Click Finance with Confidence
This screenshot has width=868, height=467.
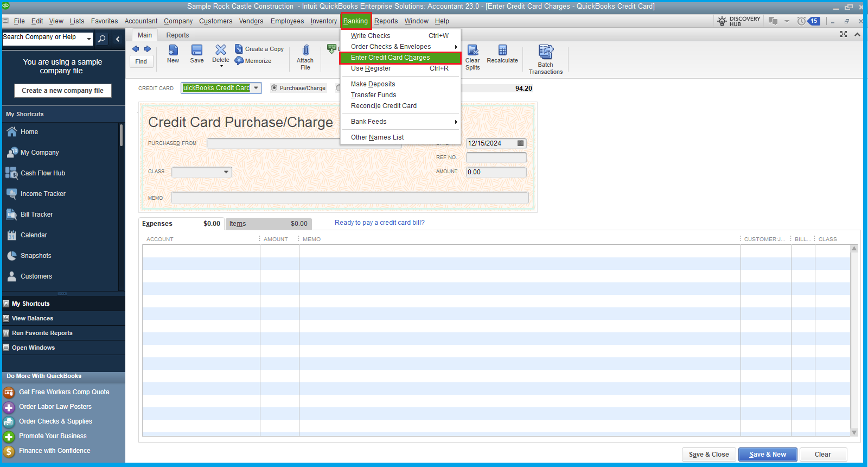click(55, 451)
